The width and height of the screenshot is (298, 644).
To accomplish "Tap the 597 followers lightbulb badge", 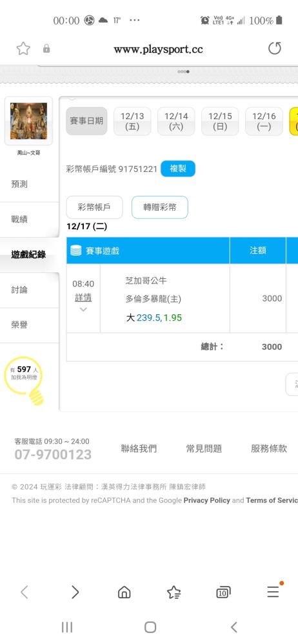I will click(26, 379).
